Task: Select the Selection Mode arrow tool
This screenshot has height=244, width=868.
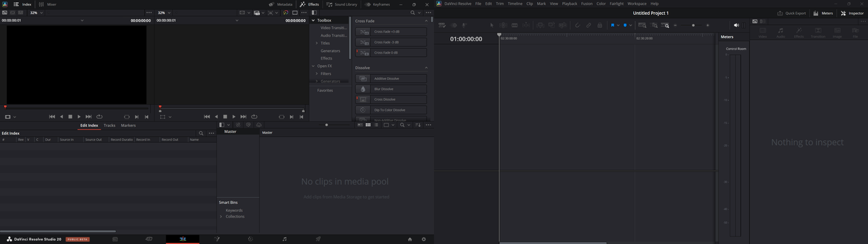Action: tap(492, 25)
